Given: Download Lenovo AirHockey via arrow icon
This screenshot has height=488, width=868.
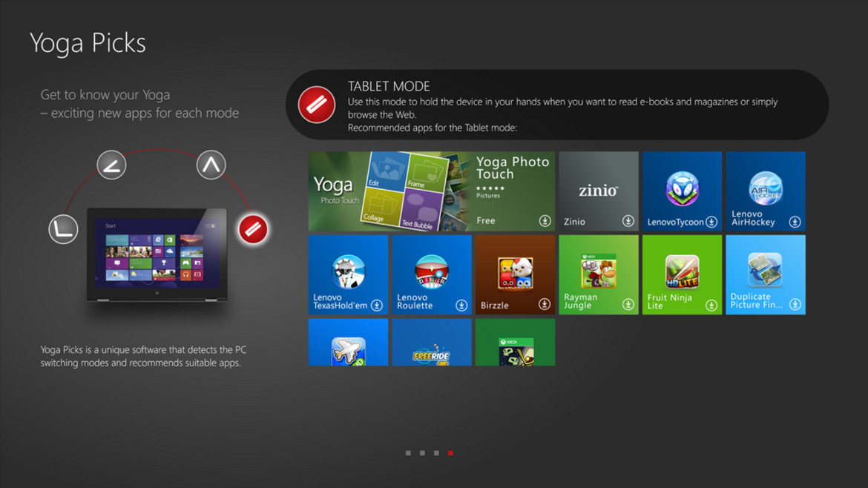Looking at the screenshot, I should (795, 222).
